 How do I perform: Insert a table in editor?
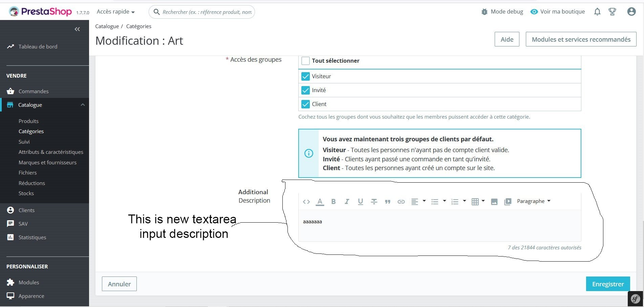(x=475, y=202)
